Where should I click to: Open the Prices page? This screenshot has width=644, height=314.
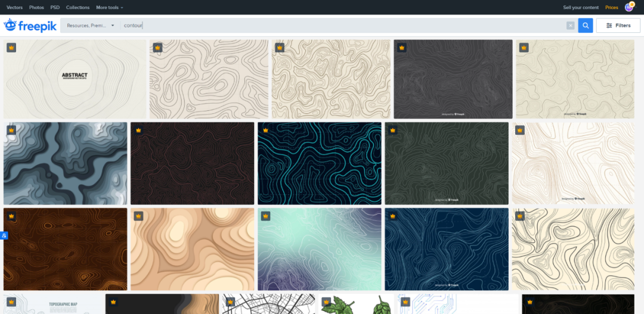612,7
